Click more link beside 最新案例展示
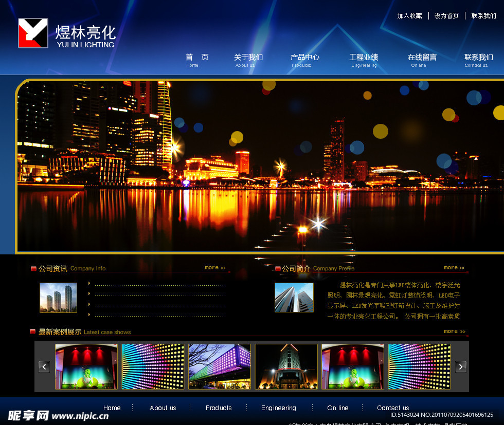This screenshot has height=425, width=504. coord(455,331)
